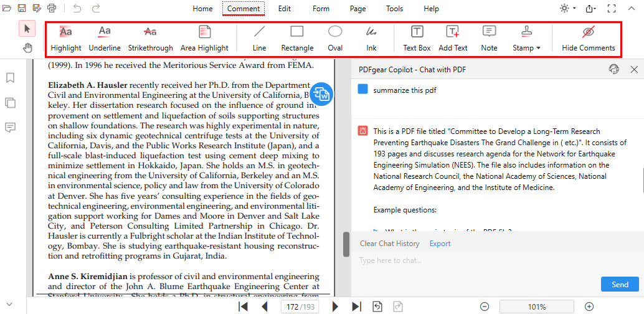Insert a Text Box annotation
The height and width of the screenshot is (314, 644).
[417, 38]
